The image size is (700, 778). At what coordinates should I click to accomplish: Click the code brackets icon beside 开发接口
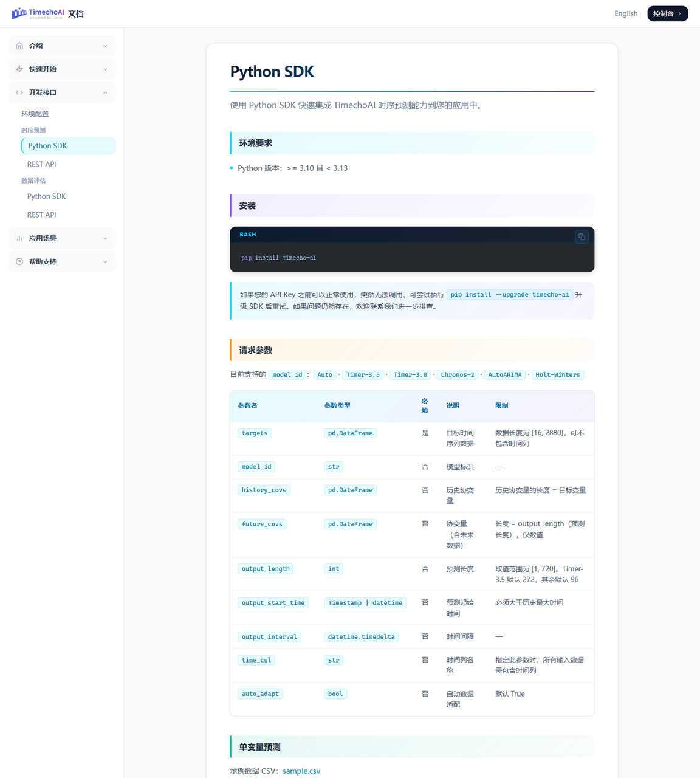click(x=19, y=92)
